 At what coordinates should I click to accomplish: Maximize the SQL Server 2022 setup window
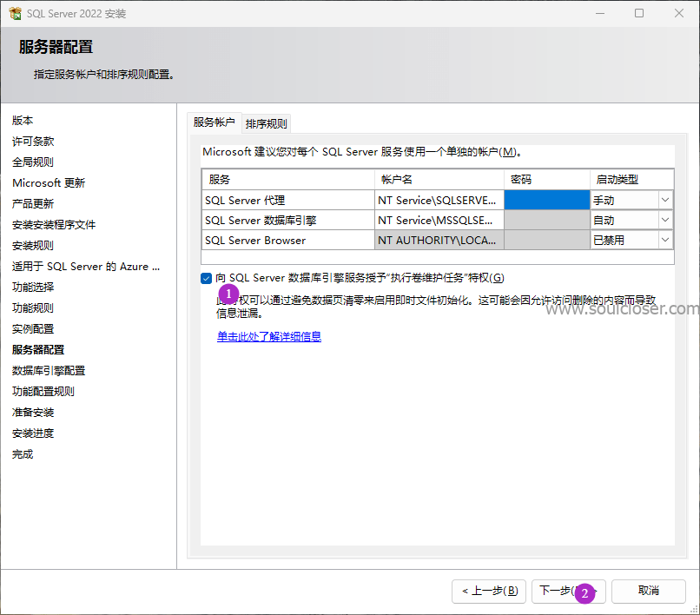pyautogui.click(x=639, y=13)
